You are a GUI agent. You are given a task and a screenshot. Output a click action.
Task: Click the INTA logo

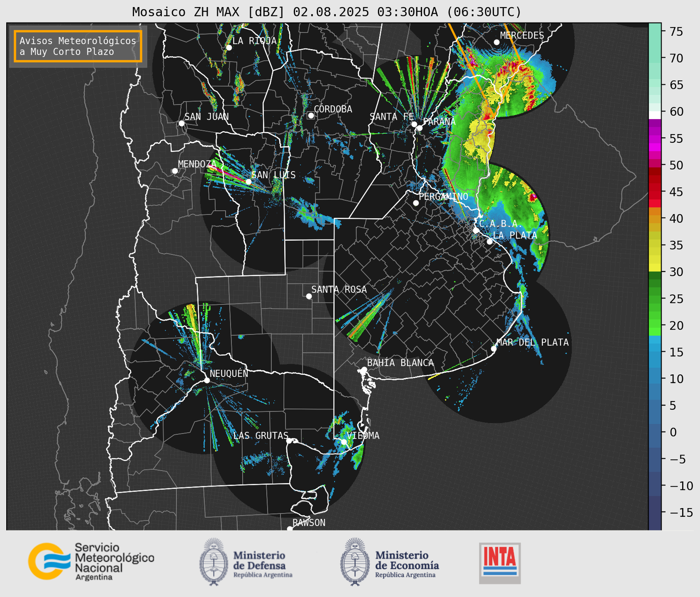500,563
